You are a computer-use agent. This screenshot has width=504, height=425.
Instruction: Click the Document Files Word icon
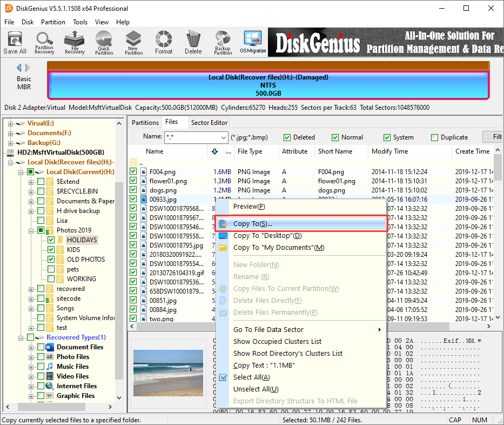50,347
